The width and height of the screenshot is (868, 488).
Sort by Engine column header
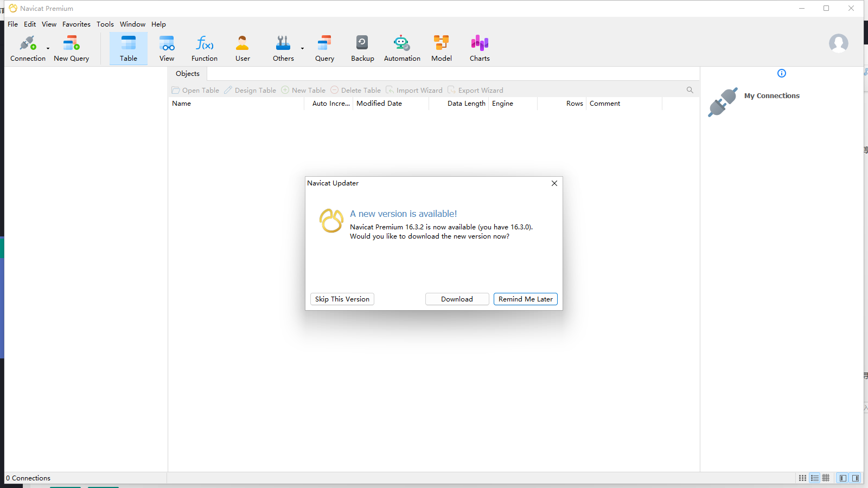pyautogui.click(x=513, y=104)
